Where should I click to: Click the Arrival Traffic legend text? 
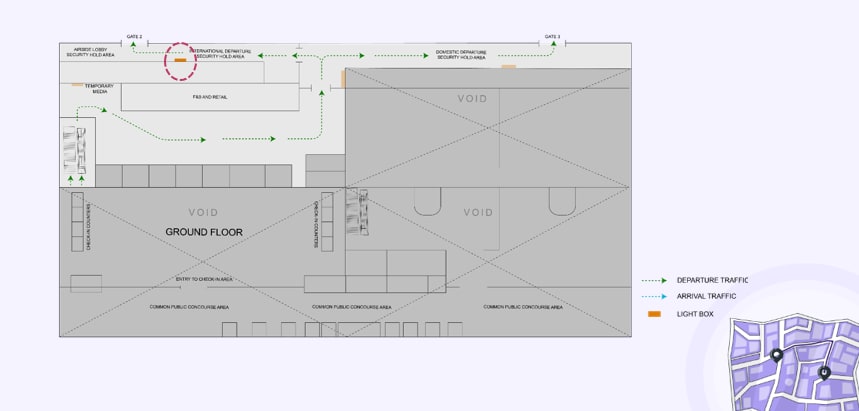[x=706, y=296]
